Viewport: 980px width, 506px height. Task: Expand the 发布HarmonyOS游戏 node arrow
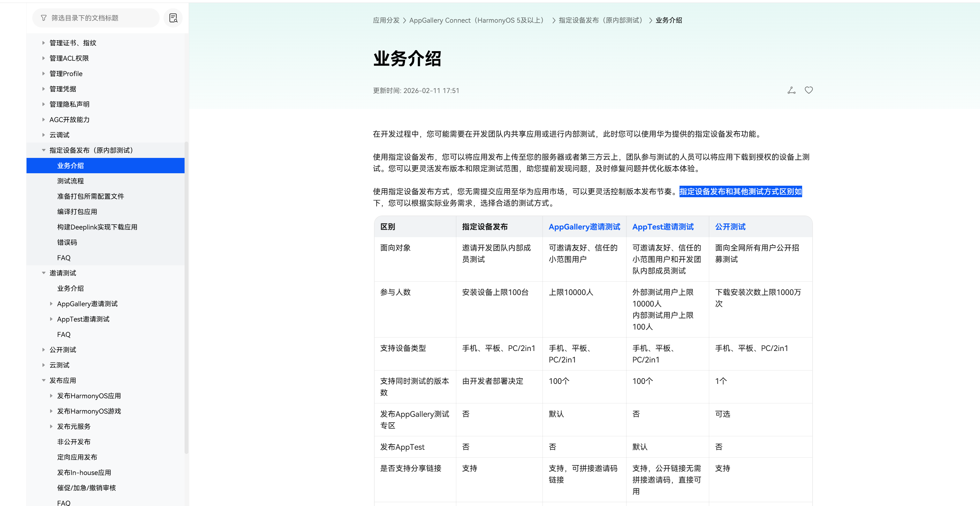51,411
